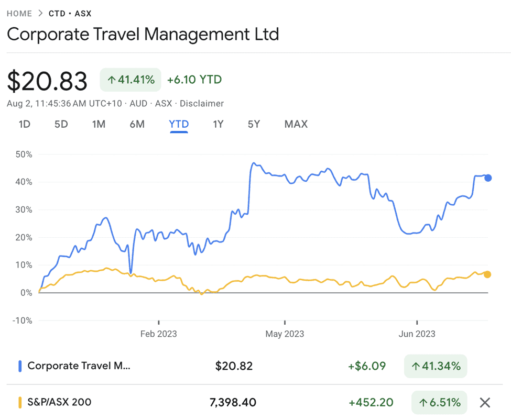The height and width of the screenshot is (420, 511).
Task: Click the blue Corporate Travel color marker
Action: (x=20, y=366)
